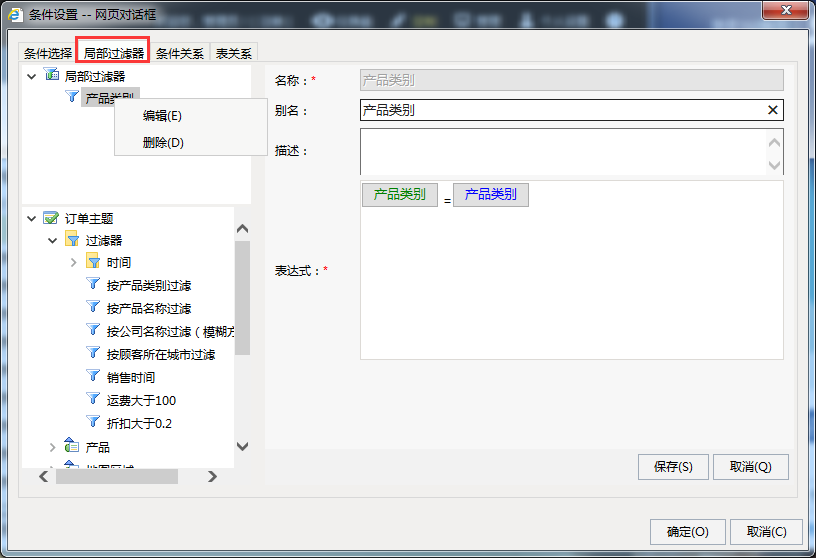Collapse the 局部过滤器 tree root
This screenshot has width=816, height=558.
[x=32, y=77]
